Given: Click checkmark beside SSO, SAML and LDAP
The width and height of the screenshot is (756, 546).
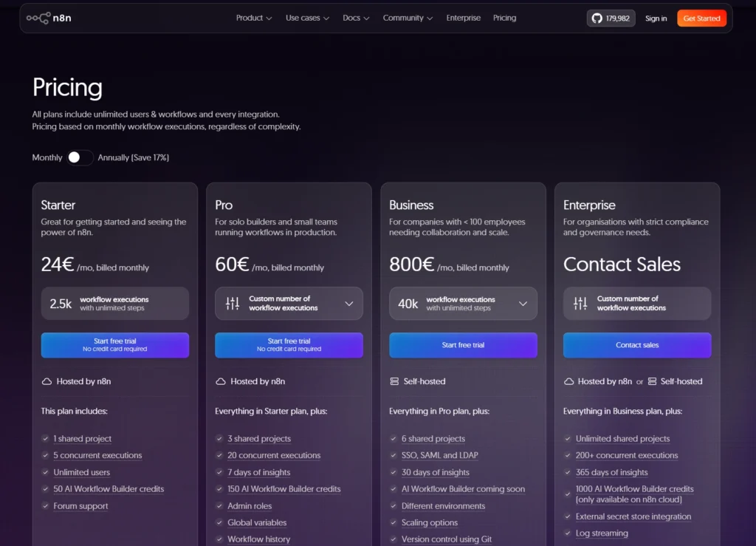Looking at the screenshot, I should coord(394,455).
